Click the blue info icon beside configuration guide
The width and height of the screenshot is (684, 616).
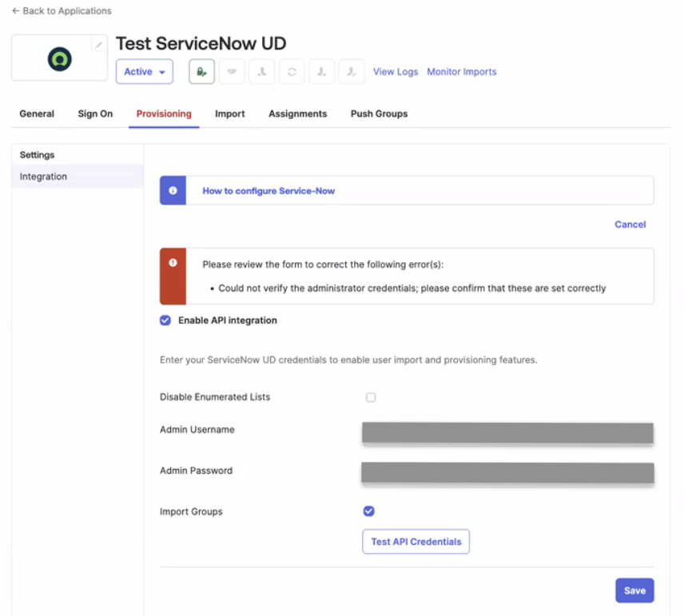[173, 191]
